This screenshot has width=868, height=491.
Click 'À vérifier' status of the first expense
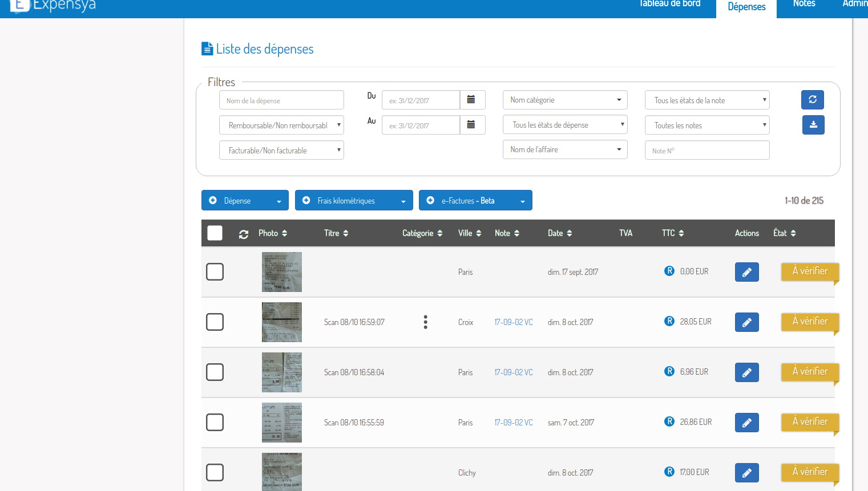coord(809,271)
